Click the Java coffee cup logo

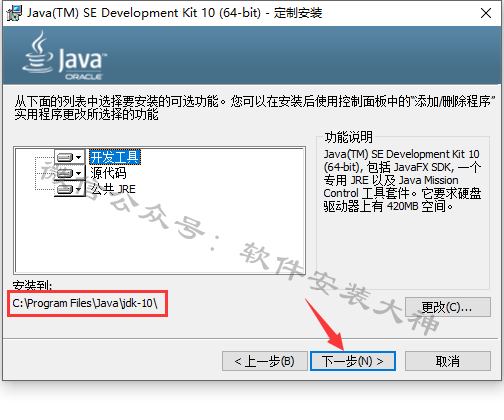(38, 52)
